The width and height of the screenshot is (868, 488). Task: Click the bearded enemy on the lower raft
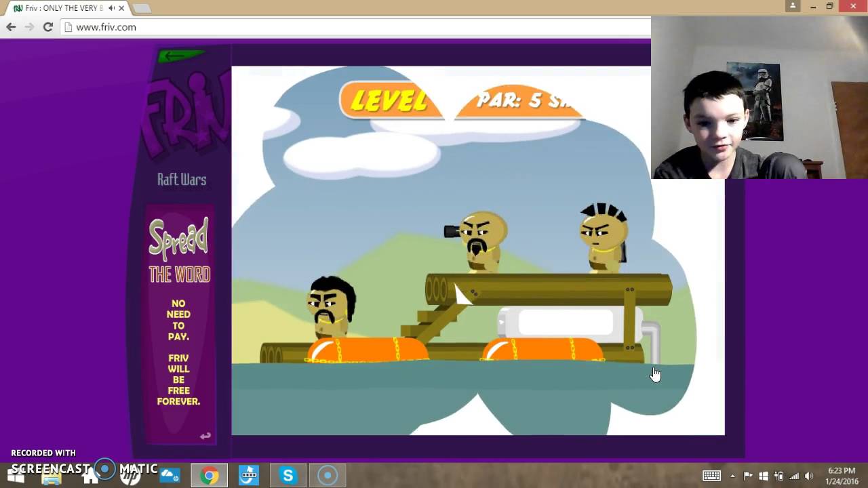click(x=330, y=306)
